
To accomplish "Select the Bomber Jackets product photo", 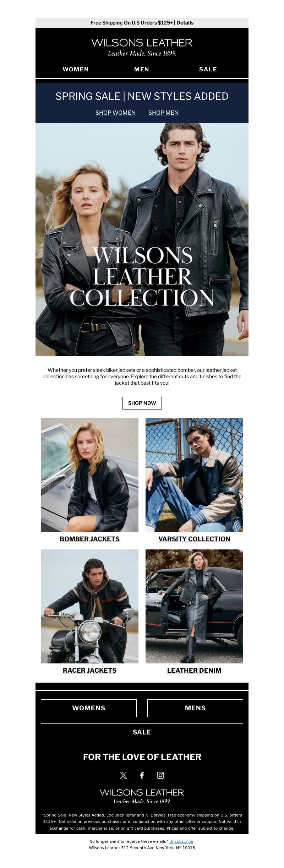I will tap(89, 475).
